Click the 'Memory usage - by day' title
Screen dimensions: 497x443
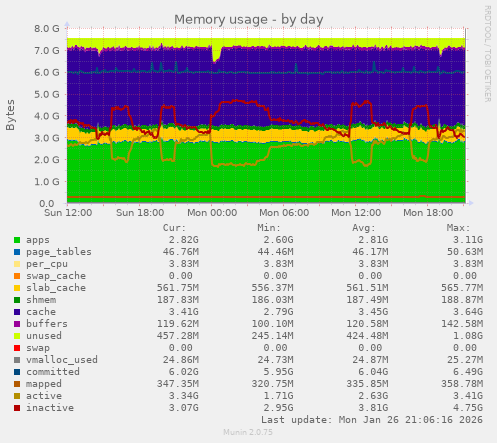(249, 19)
